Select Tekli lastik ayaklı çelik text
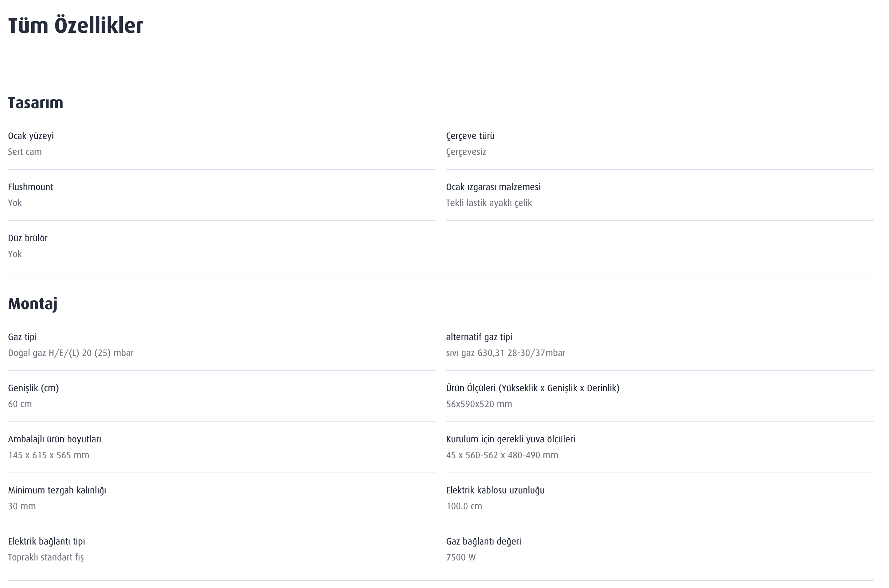This screenshot has height=588, width=889. [489, 203]
